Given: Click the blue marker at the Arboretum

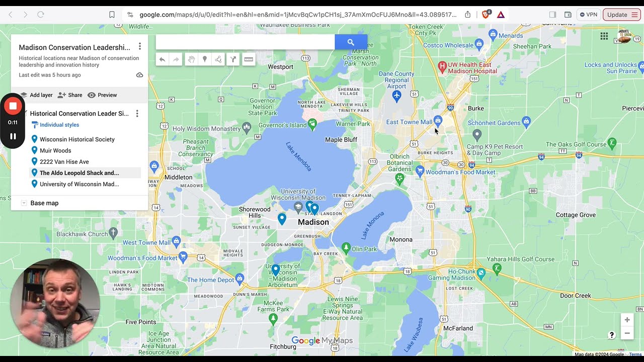Looking at the screenshot, I should (x=275, y=270).
